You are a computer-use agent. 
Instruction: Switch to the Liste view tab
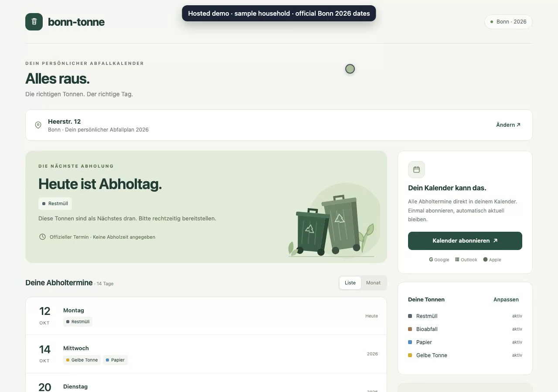tap(350, 283)
